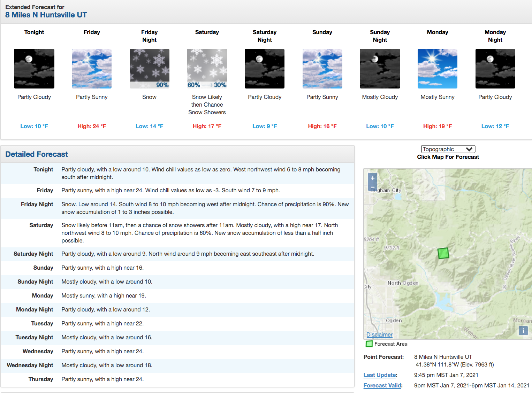Select the Low: 14 °F Friday Night value
This screenshot has height=393, width=532.
point(150,126)
